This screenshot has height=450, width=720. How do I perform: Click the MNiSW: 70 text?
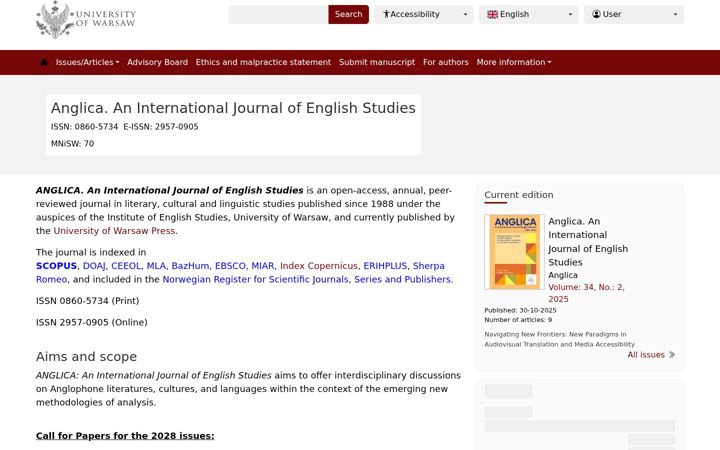point(73,144)
